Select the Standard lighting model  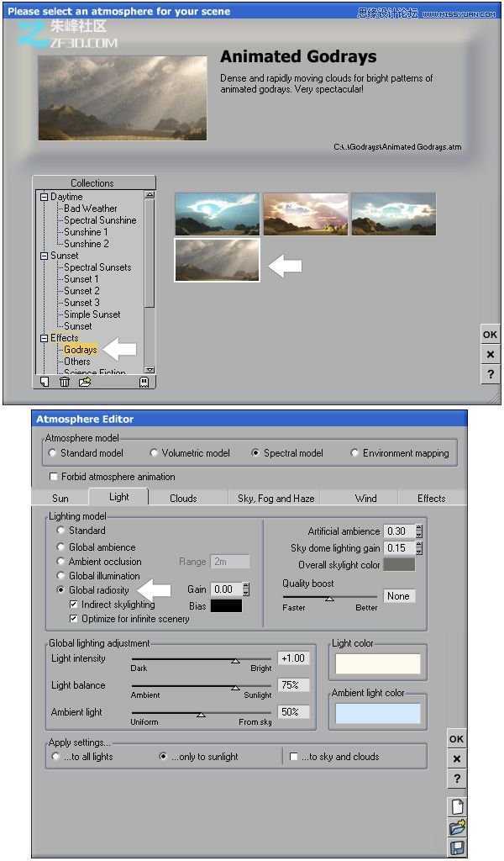click(x=60, y=531)
